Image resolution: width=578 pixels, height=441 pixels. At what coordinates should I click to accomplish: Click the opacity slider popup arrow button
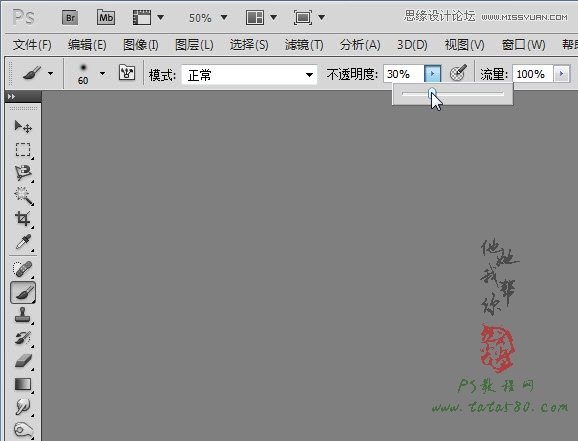(x=432, y=74)
